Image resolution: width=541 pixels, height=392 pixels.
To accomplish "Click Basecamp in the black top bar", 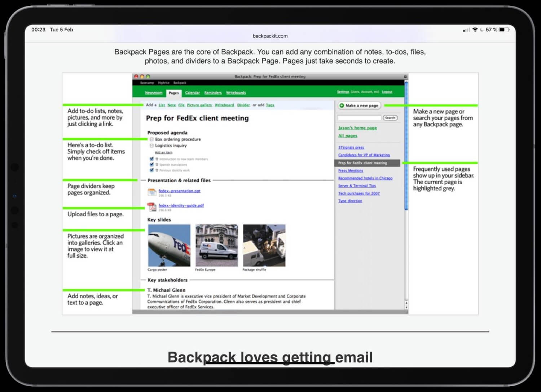I will pyautogui.click(x=147, y=83).
